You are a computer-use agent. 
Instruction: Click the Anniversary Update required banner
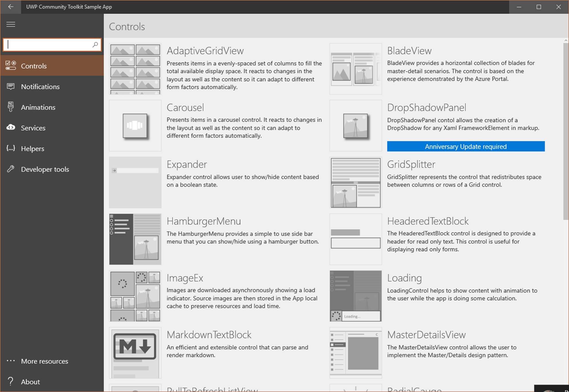click(x=465, y=146)
